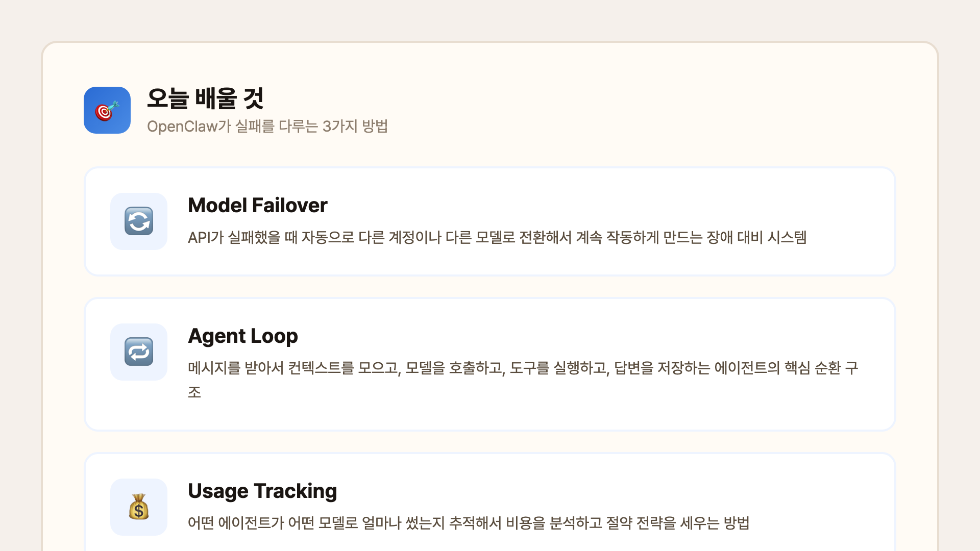
Task: Click the word "OpenClaw" in the subtitle
Action: (182, 126)
